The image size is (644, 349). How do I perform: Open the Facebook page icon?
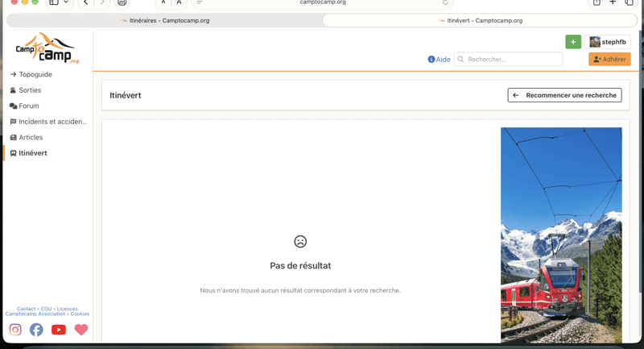tap(36, 330)
